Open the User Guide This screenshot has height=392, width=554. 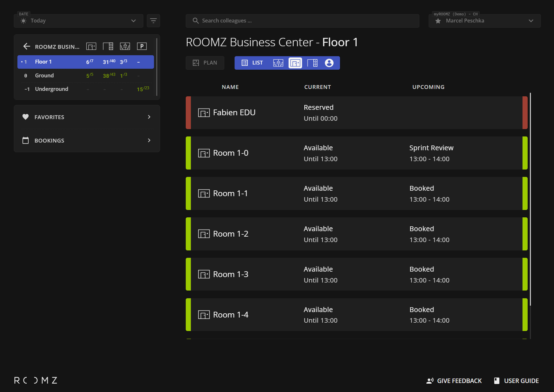click(516, 381)
